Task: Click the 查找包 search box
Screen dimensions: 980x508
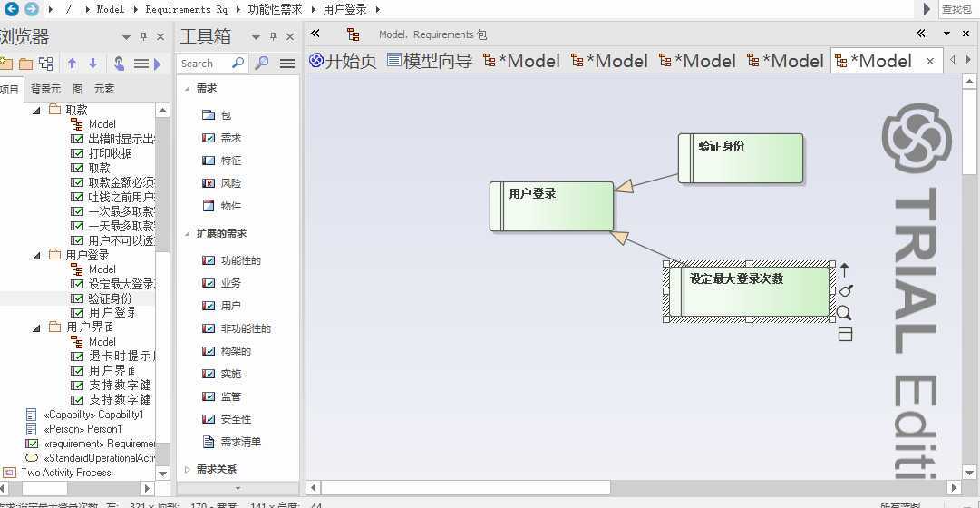Action: coord(958,9)
